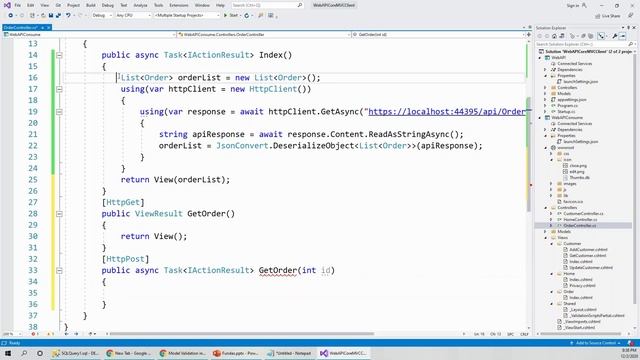Pin the Solution Explorer panel
The width and height of the screenshot is (640, 360).
click(x=629, y=28)
